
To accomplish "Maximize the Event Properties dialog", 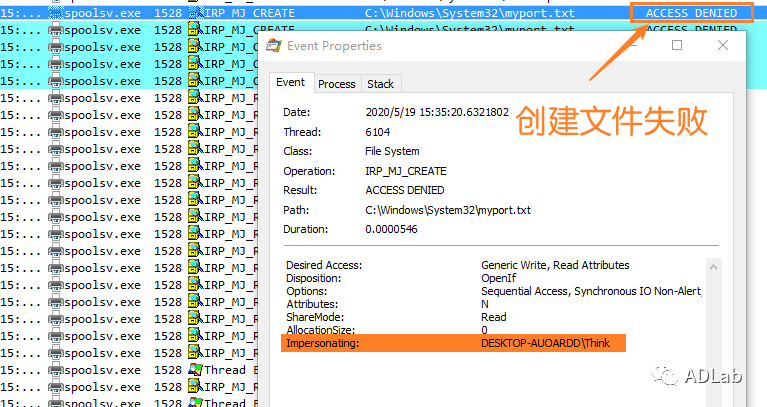I will 677,46.
